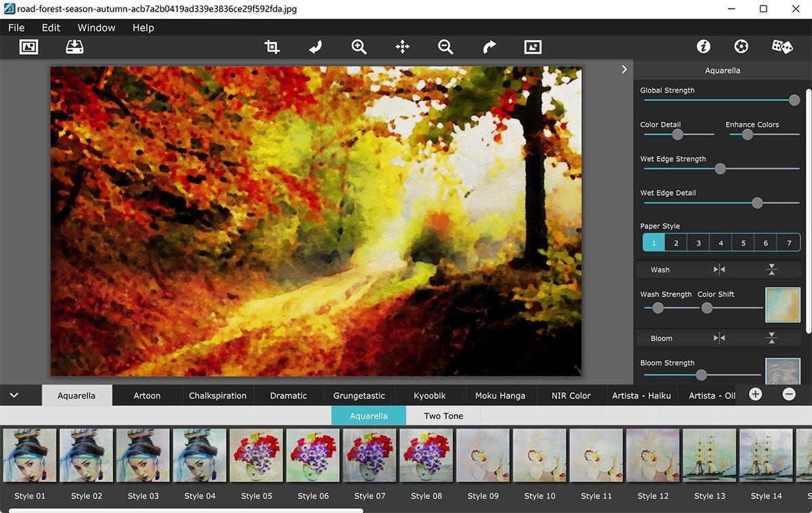Viewport: 812px width, 513px height.
Task: Switch to the Two Tone tab
Action: click(443, 416)
